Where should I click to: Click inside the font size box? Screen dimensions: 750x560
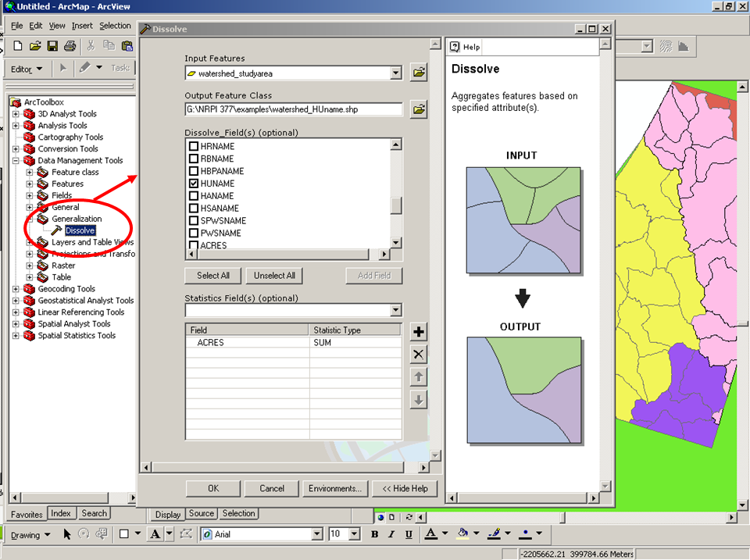337,533
